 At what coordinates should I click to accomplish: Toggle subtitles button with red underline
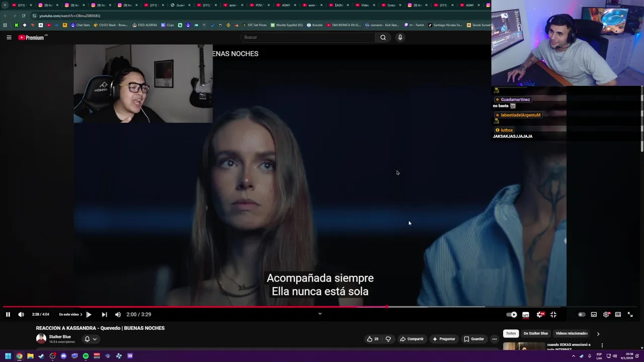click(x=526, y=315)
